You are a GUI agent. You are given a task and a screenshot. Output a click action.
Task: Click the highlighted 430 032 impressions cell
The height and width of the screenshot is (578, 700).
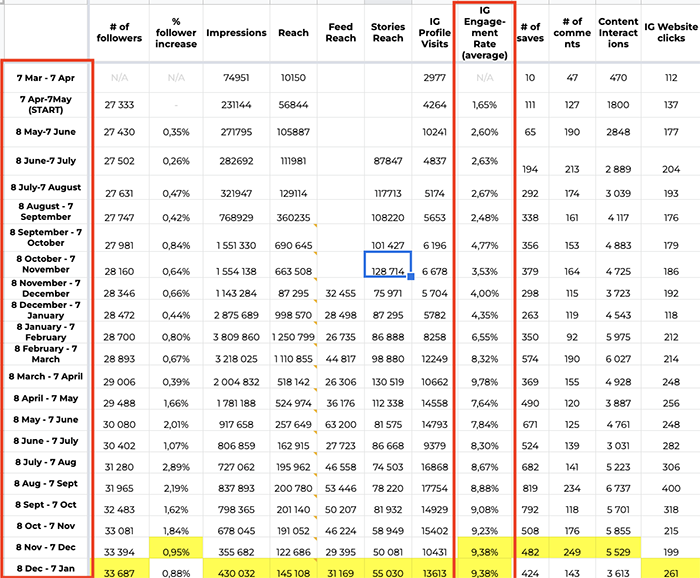click(236, 570)
